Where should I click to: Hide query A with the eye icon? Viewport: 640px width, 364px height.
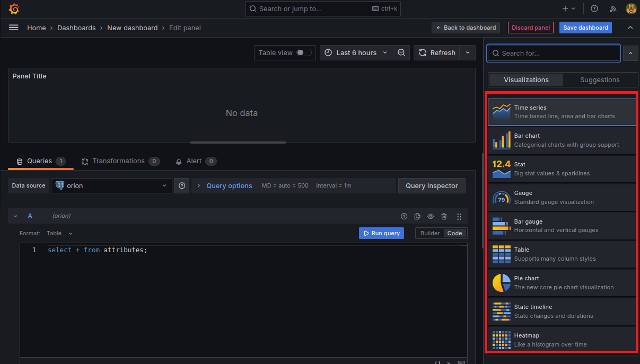[x=431, y=216]
